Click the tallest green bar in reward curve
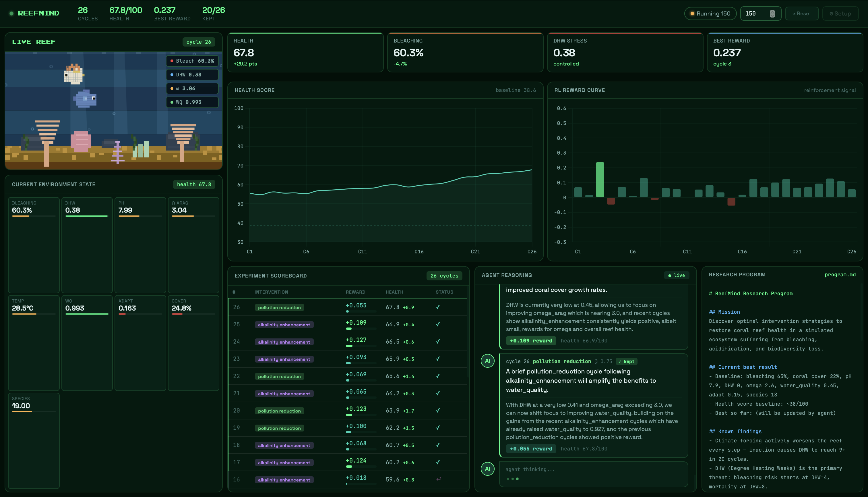This screenshot has height=497, width=868. click(x=600, y=180)
